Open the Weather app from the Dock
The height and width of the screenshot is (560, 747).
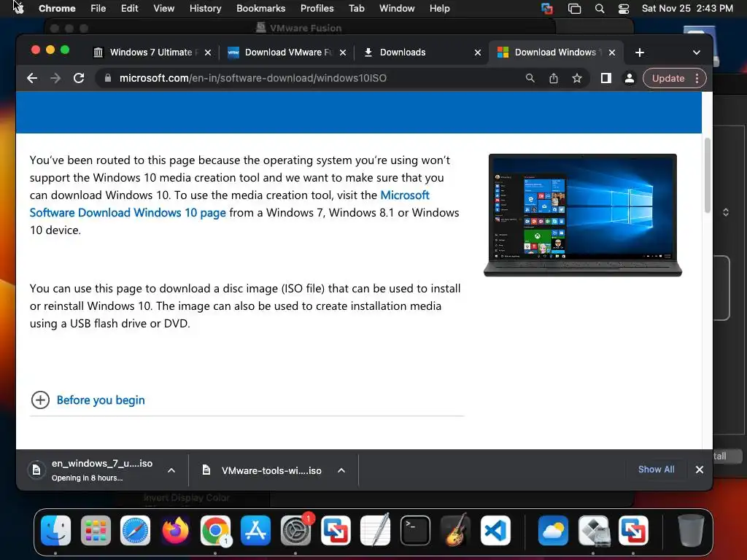click(x=553, y=530)
